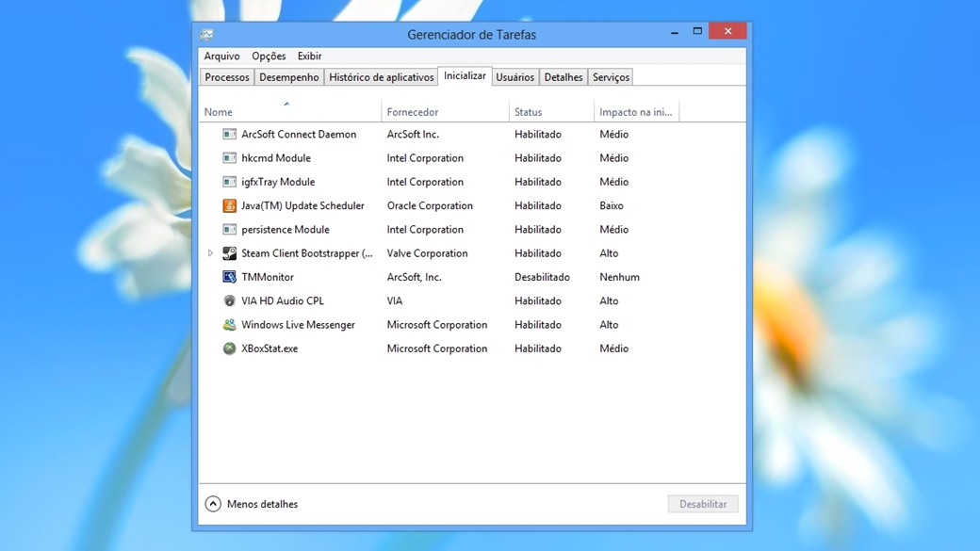Select the Inicializar tab
980x551 pixels.
pyautogui.click(x=465, y=75)
